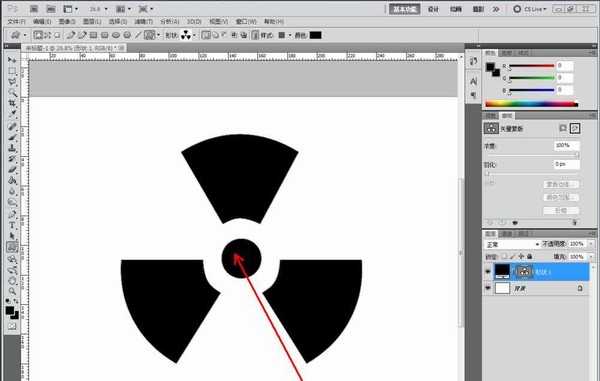Viewport: 600px width, 381px height.
Task: Click the mask density input field
Action: (x=566, y=146)
